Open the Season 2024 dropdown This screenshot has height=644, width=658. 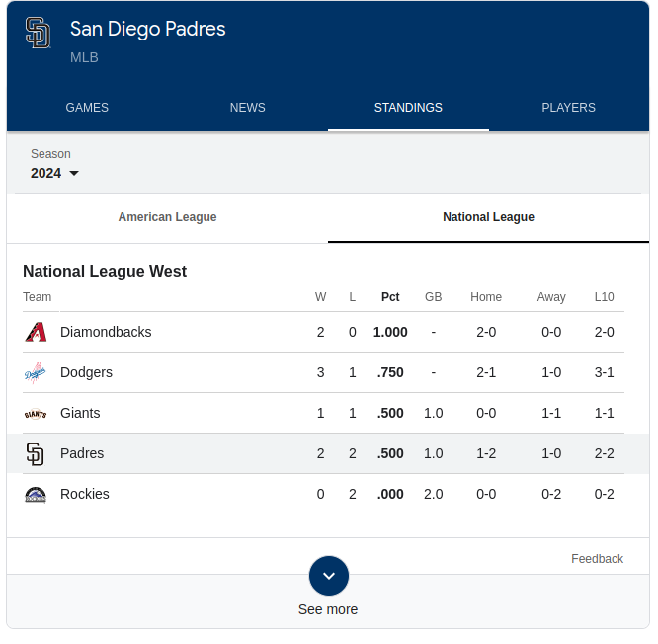(x=54, y=173)
